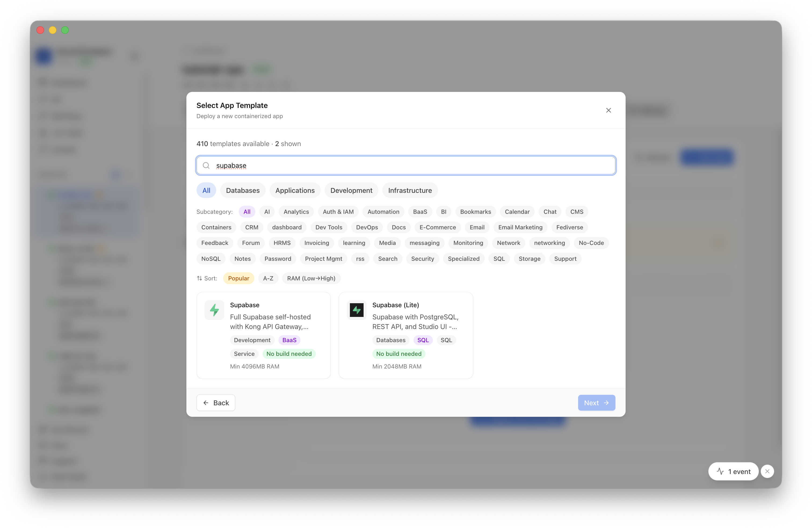812x528 pixels.
Task: Filter by Password subcategory
Action: 278,259
